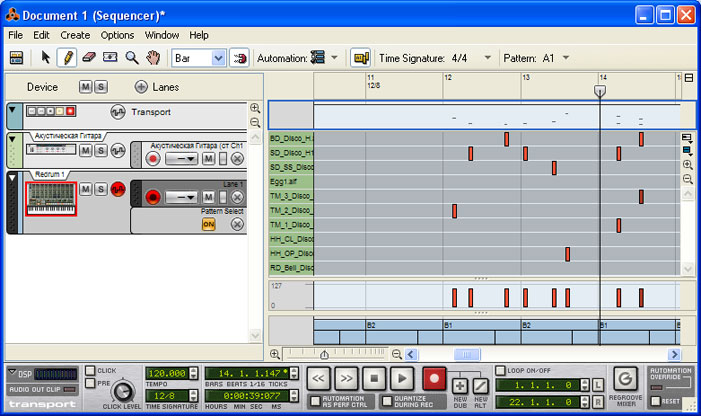Click the Record transport button
701x416 pixels.
click(434, 378)
